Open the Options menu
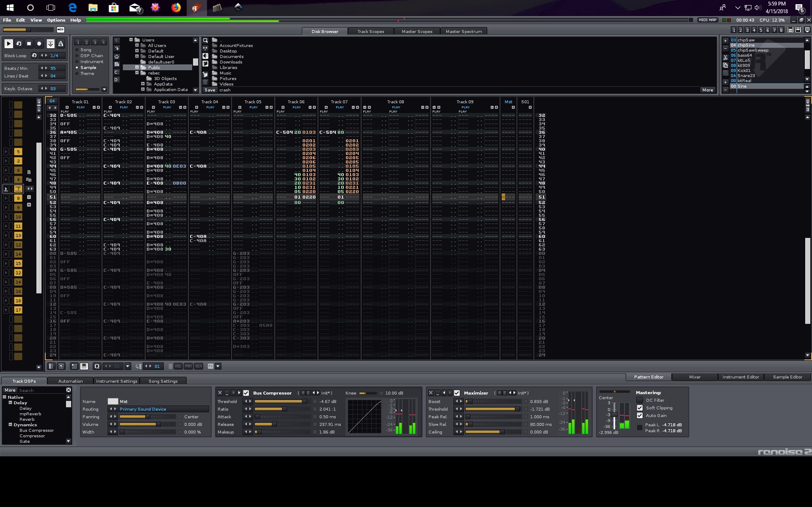812x508 pixels. [56, 20]
